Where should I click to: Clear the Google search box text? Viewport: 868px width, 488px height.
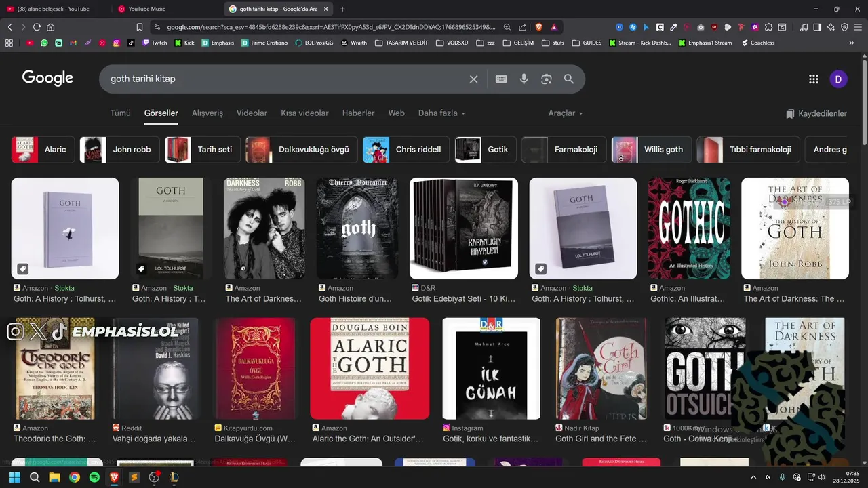(473, 79)
